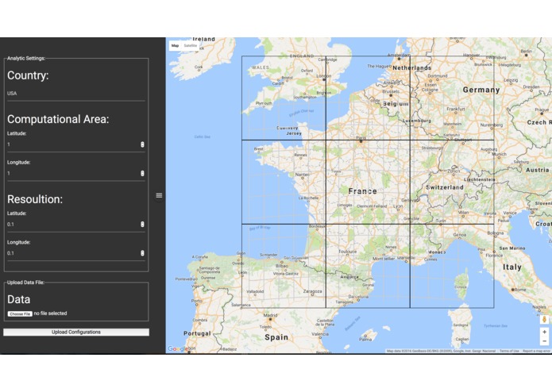Click Frankfurt city label on map
Screen dimensions: 552x392
(x=456, y=109)
